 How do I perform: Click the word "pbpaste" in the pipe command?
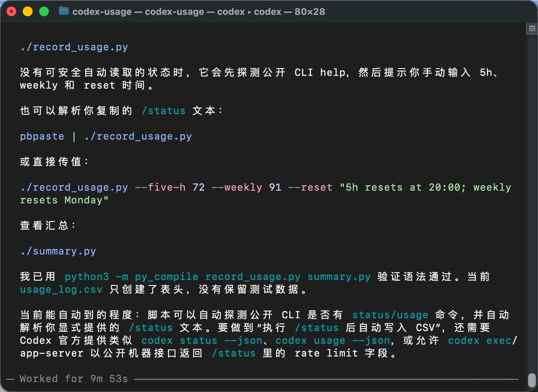coord(42,137)
